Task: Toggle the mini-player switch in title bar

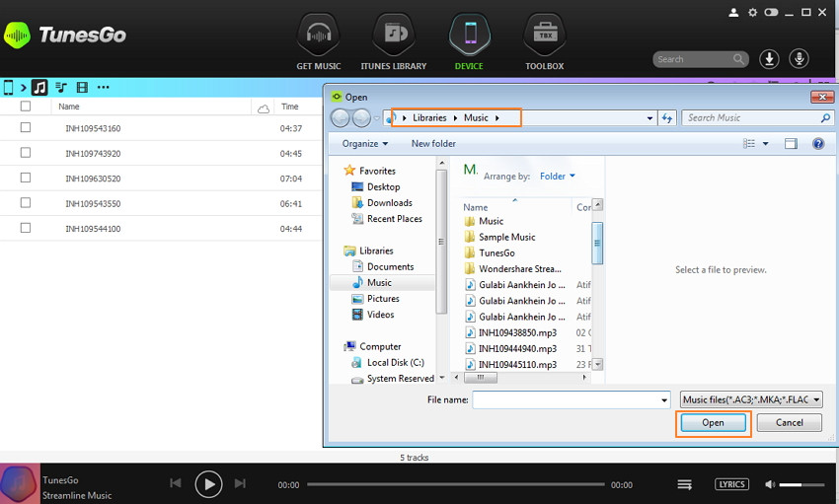Action: (x=771, y=12)
